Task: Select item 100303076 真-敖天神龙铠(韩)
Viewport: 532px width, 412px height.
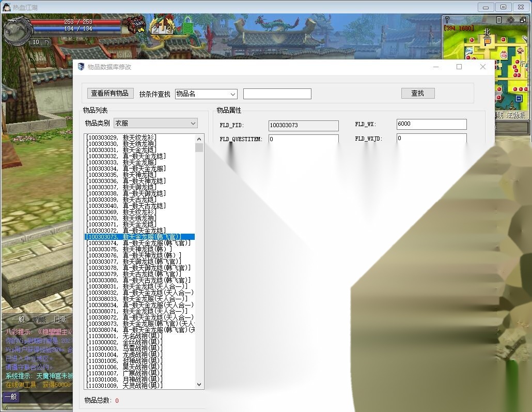Action: click(140, 255)
